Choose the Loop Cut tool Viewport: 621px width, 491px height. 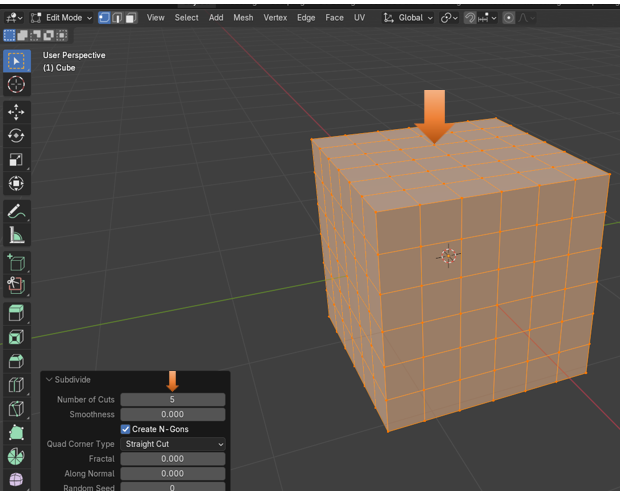(16, 385)
